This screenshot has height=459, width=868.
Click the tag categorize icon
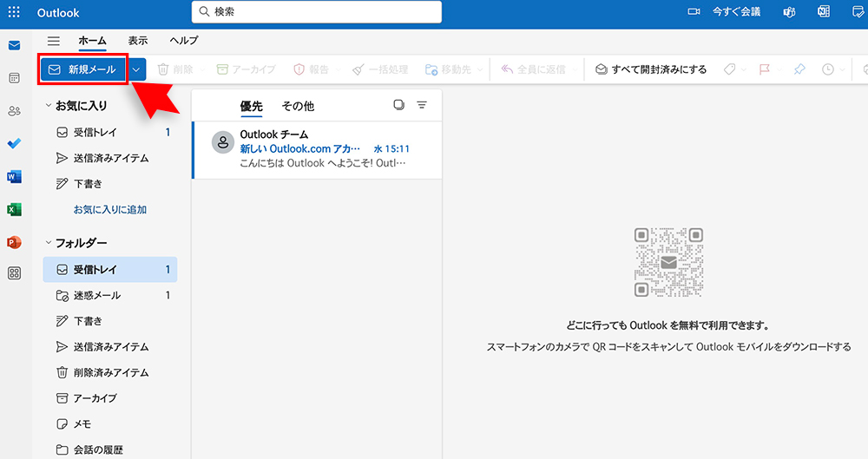tap(730, 69)
